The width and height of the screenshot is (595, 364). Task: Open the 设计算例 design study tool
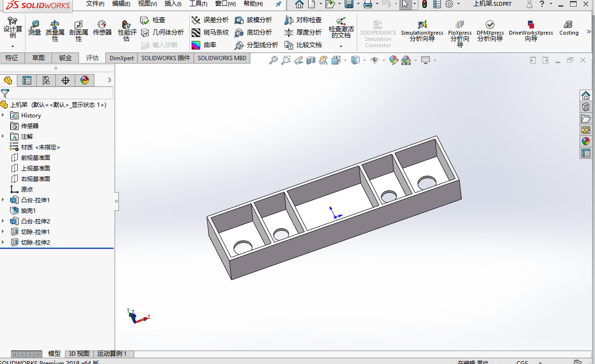(13, 28)
